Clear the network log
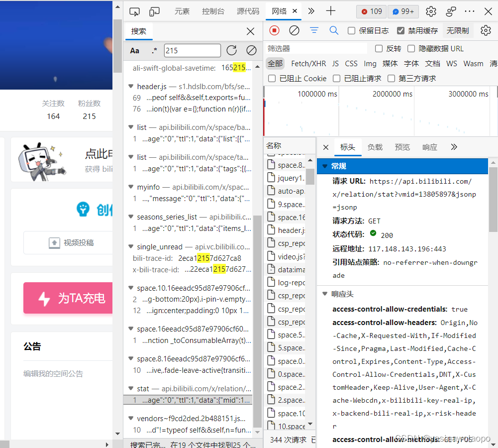 coord(294,30)
